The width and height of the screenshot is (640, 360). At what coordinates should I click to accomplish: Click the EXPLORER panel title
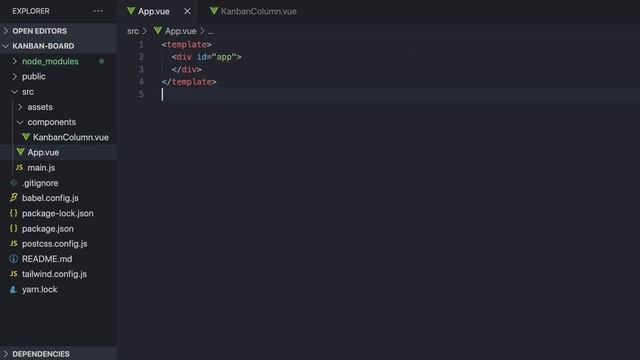pos(31,11)
